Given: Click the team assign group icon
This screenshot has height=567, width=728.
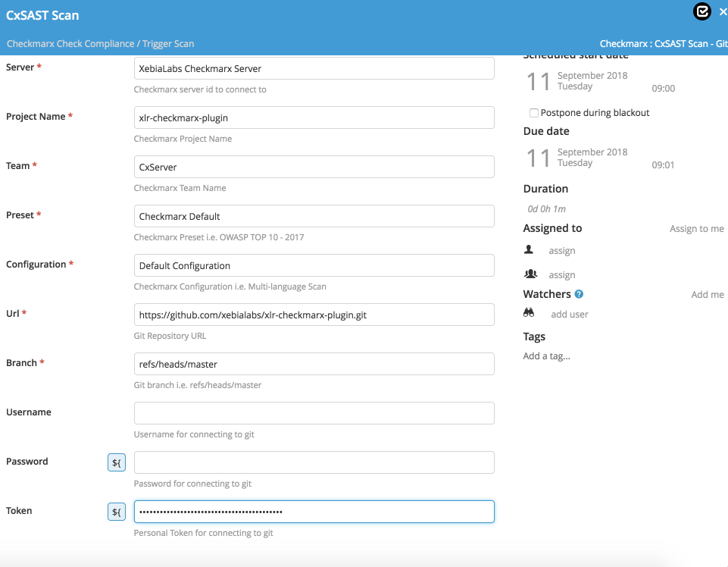Looking at the screenshot, I should (x=530, y=274).
